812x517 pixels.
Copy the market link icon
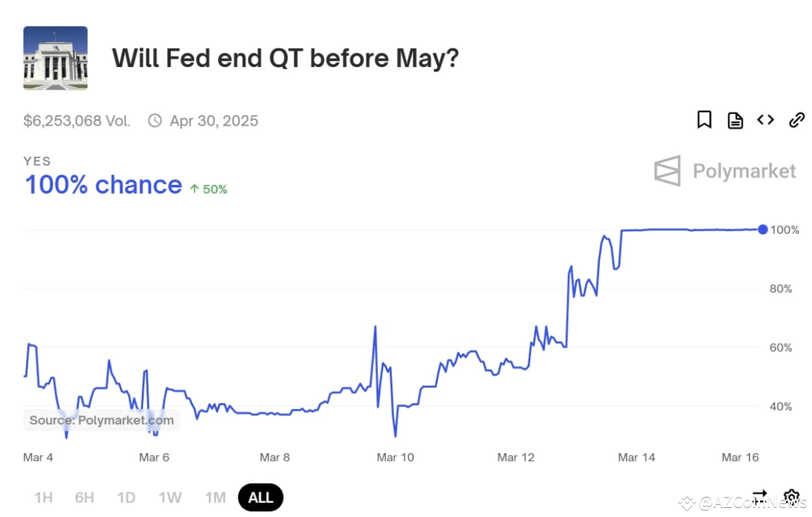796,120
